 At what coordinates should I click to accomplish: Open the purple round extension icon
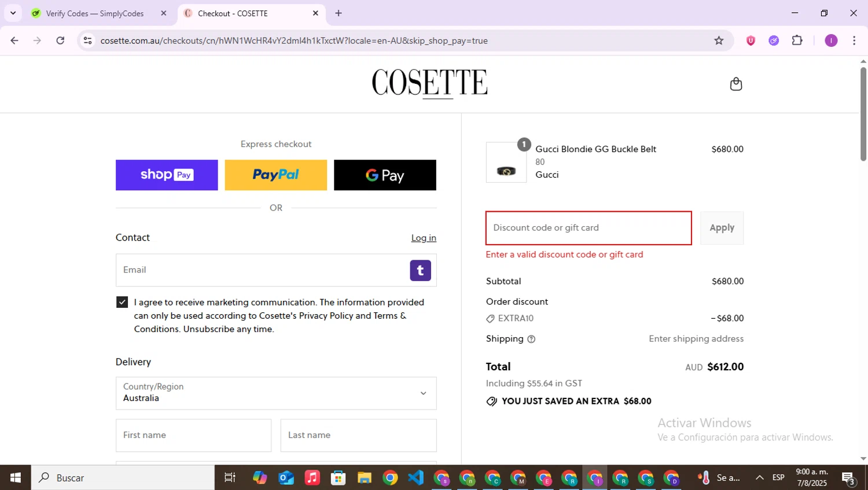tap(774, 40)
